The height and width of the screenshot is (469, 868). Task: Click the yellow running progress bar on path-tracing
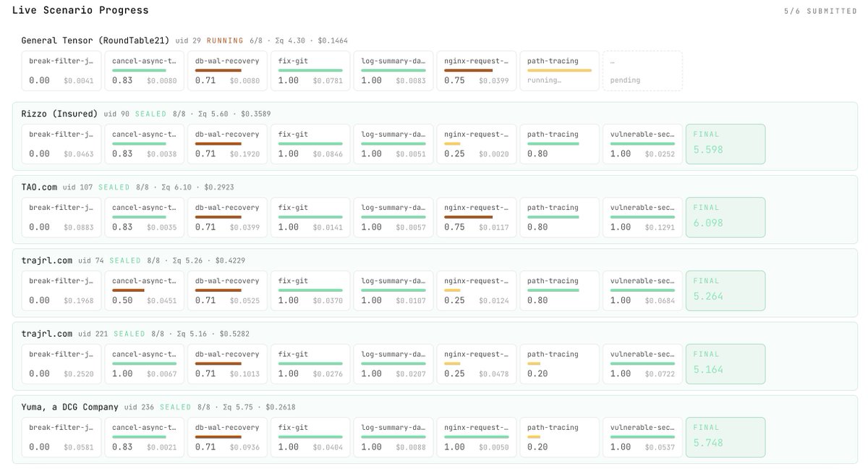[559, 70]
